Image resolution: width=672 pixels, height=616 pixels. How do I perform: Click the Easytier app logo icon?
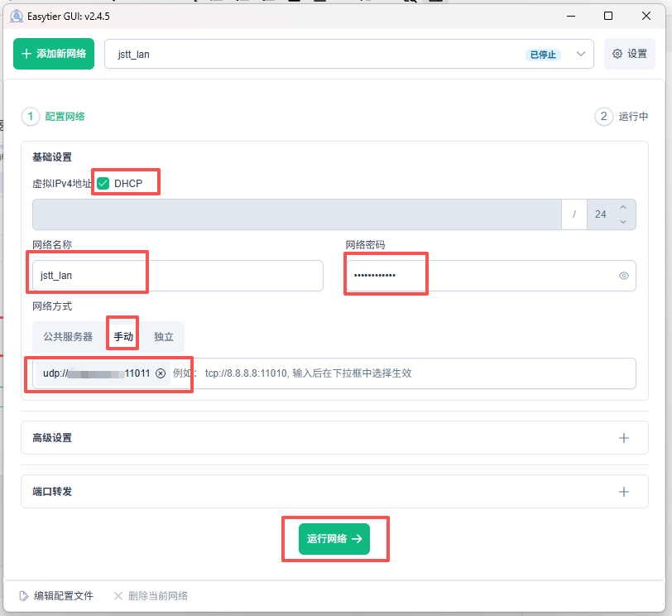point(15,16)
